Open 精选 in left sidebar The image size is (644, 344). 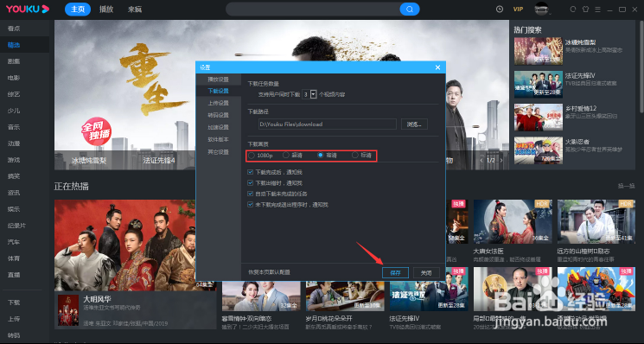(14, 45)
